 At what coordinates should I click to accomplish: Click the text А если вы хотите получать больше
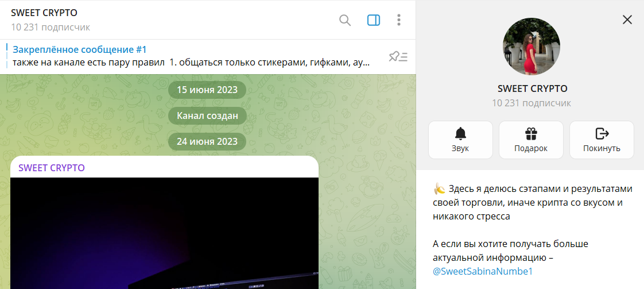tap(510, 244)
